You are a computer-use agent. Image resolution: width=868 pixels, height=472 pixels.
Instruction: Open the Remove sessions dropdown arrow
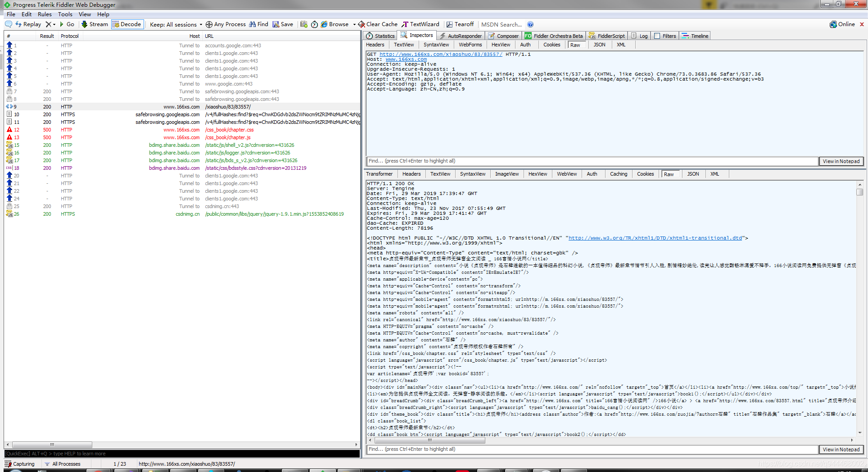pos(54,24)
